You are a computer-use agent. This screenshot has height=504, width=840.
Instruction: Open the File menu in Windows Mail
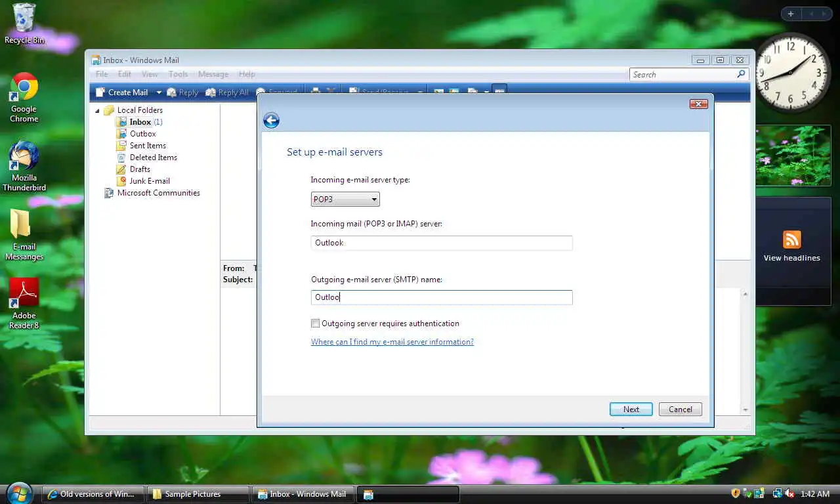(x=102, y=74)
